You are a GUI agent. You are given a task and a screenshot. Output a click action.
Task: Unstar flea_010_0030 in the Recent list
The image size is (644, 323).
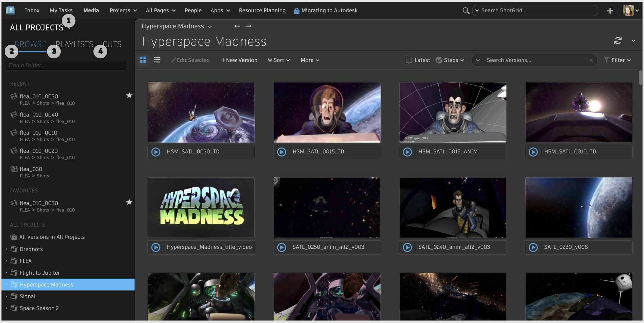tap(129, 95)
